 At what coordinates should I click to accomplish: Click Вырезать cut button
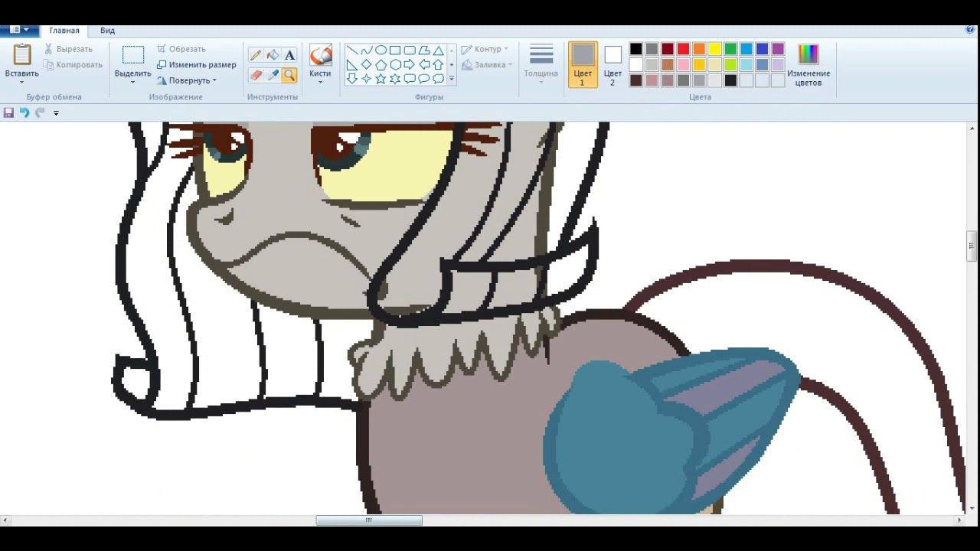[67, 49]
